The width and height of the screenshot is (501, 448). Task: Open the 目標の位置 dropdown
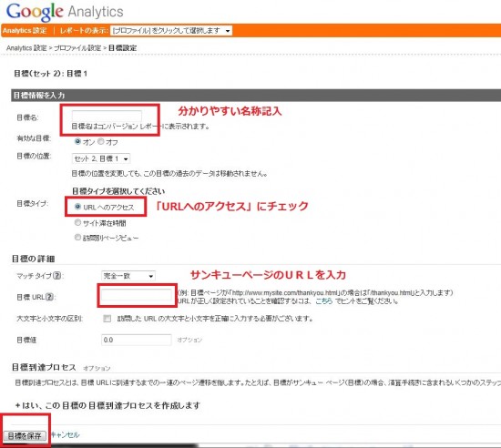[x=101, y=158]
